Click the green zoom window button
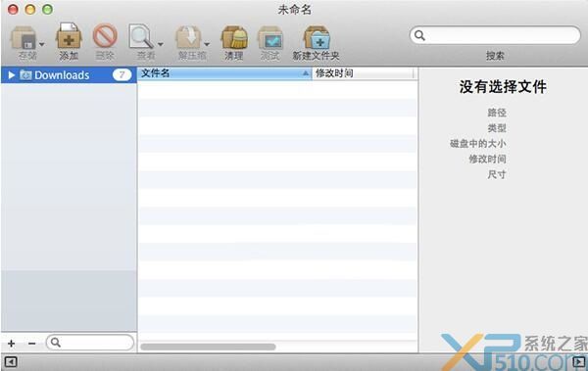Screen dimensions: 588x371 click(x=48, y=10)
